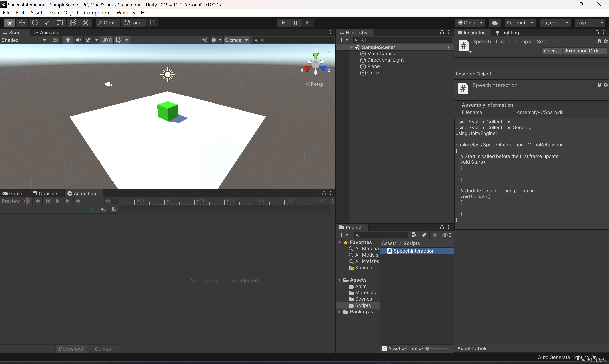Screen dimensions: 609x364
Task: Click the Open... script button
Action: (551, 51)
